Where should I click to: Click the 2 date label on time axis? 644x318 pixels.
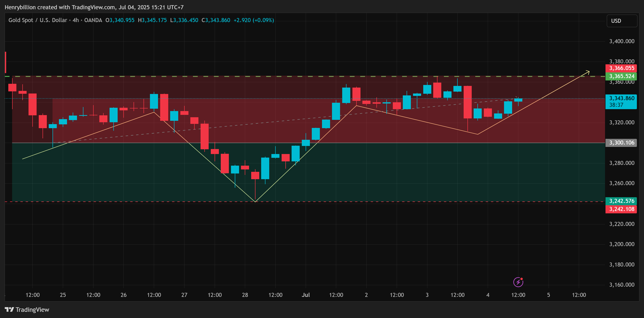pyautogui.click(x=366, y=295)
